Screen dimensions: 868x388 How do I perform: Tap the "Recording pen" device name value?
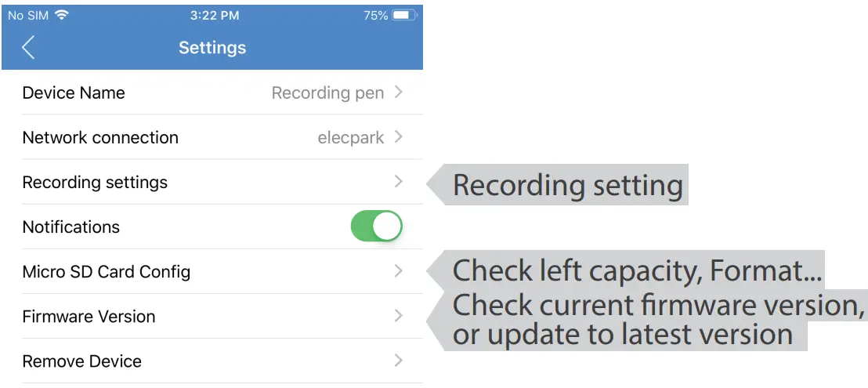327,93
